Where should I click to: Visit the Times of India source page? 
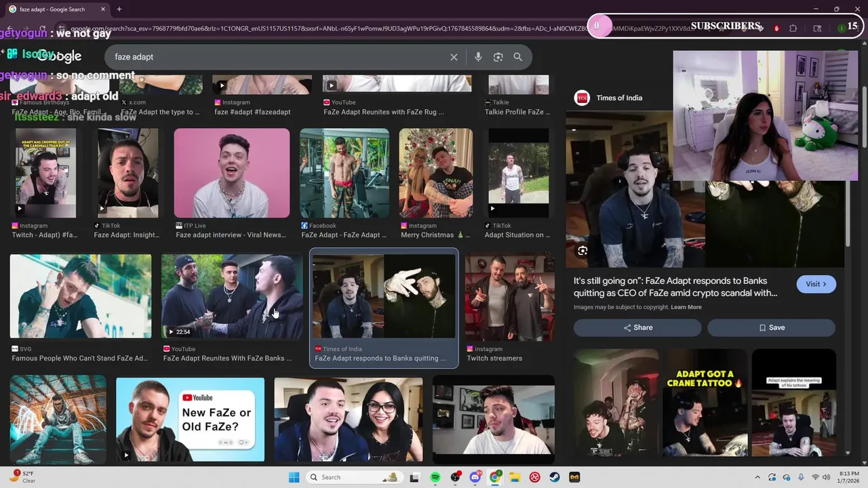pyautogui.click(x=816, y=284)
